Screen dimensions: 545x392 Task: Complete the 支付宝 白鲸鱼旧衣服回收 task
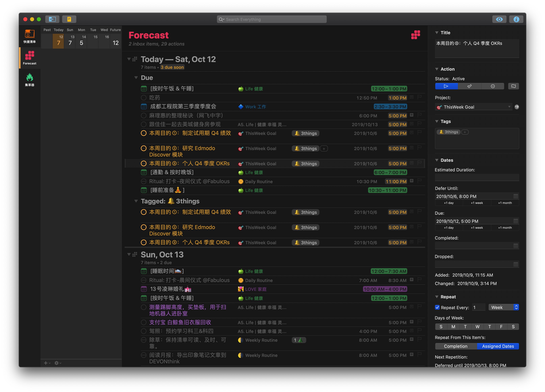144,322
